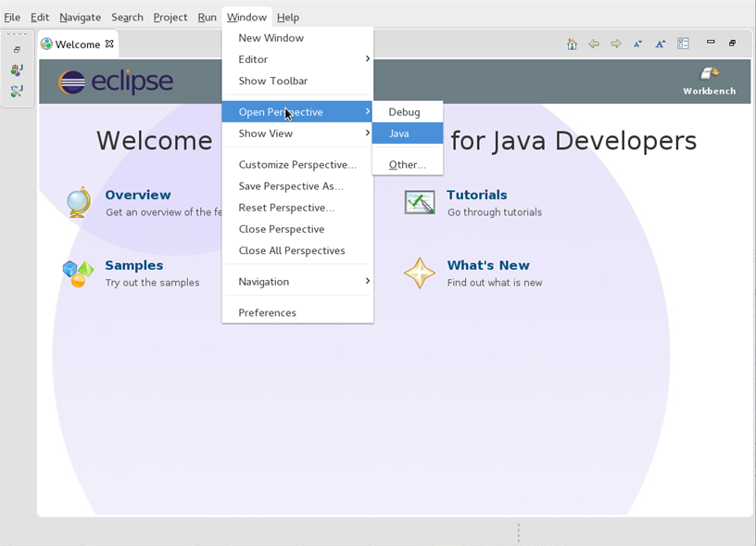
Task: Select the Debug perspective
Action: pyautogui.click(x=408, y=112)
